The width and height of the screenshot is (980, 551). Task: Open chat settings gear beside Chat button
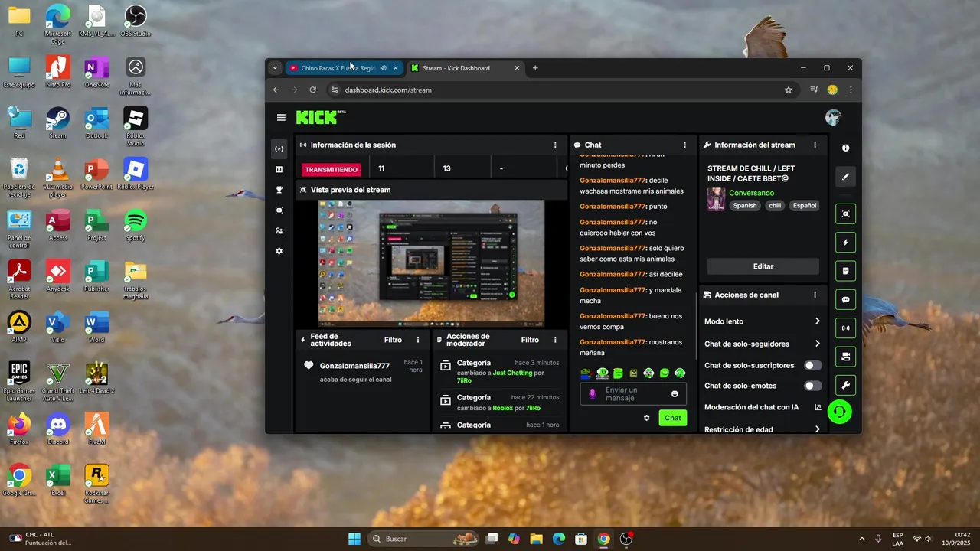click(646, 418)
